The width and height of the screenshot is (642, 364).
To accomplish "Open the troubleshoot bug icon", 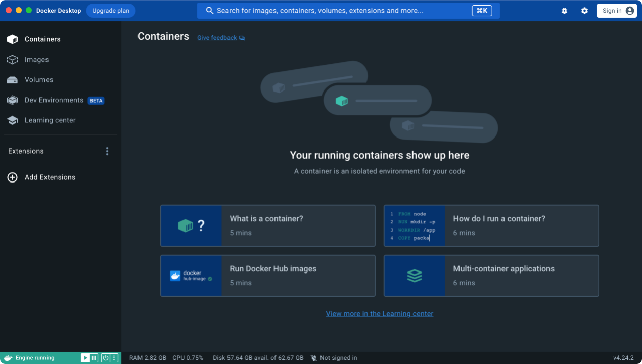I will click(564, 11).
